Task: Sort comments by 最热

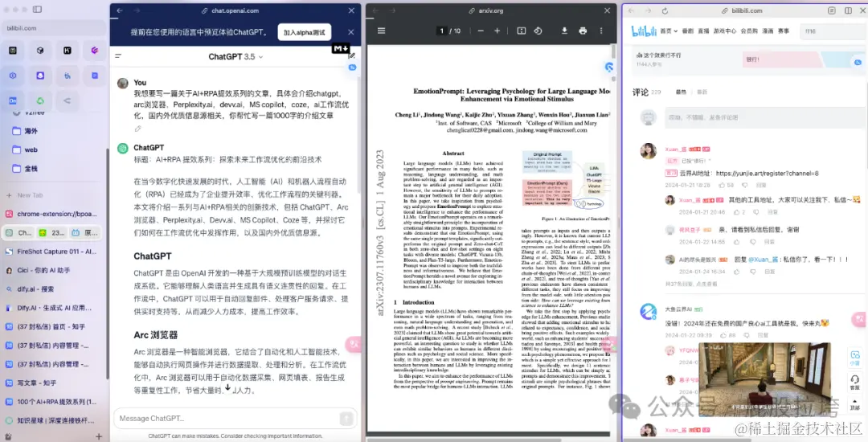Action: [681, 92]
